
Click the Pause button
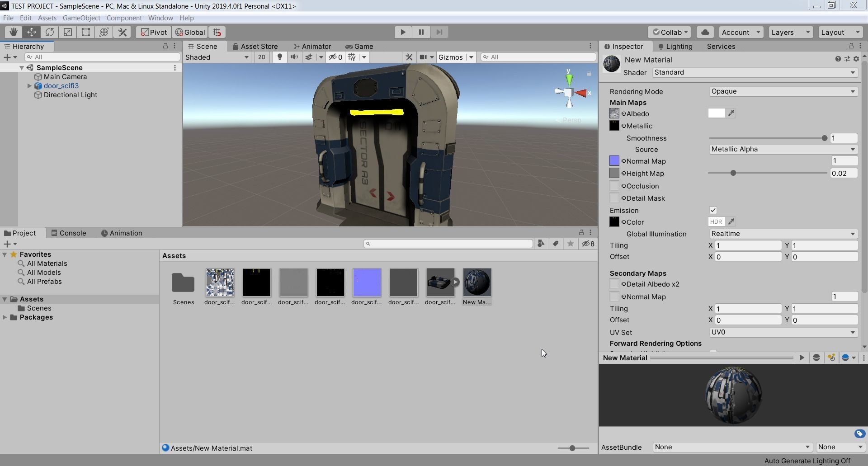tap(421, 32)
